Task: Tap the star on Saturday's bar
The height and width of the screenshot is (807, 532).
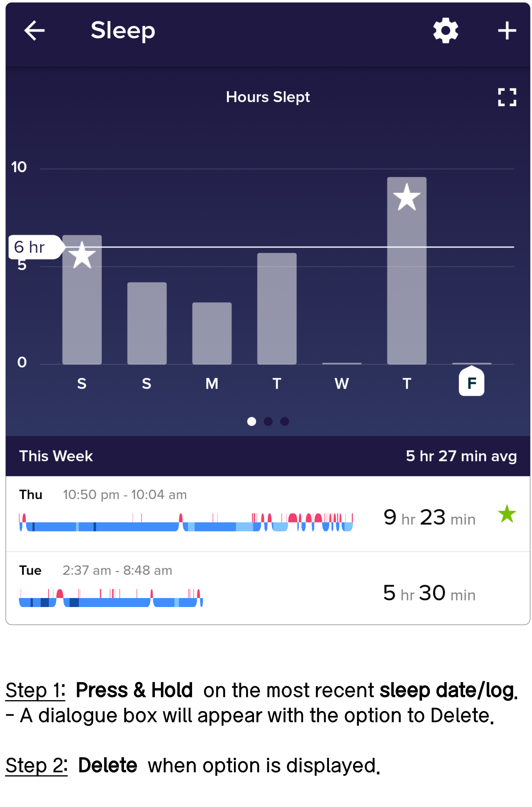Action: click(x=82, y=255)
